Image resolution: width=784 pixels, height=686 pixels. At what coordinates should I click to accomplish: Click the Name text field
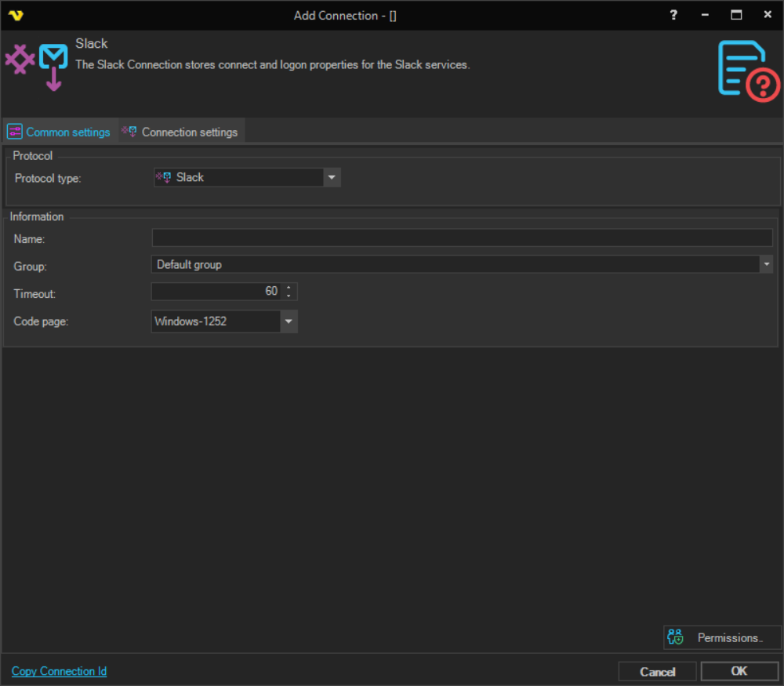(462, 238)
